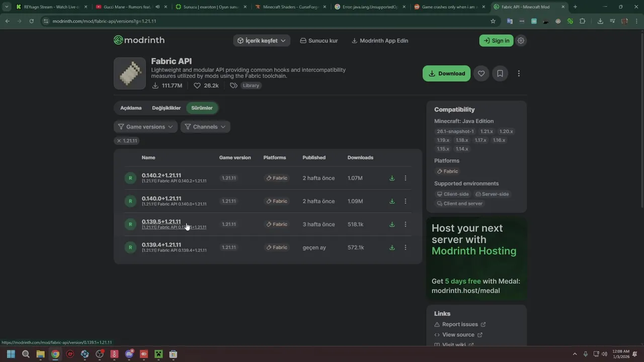Download the 0.139.4+1.21.11 file via its arrow icon
Viewport: 644px width, 362px height.
tap(392, 247)
